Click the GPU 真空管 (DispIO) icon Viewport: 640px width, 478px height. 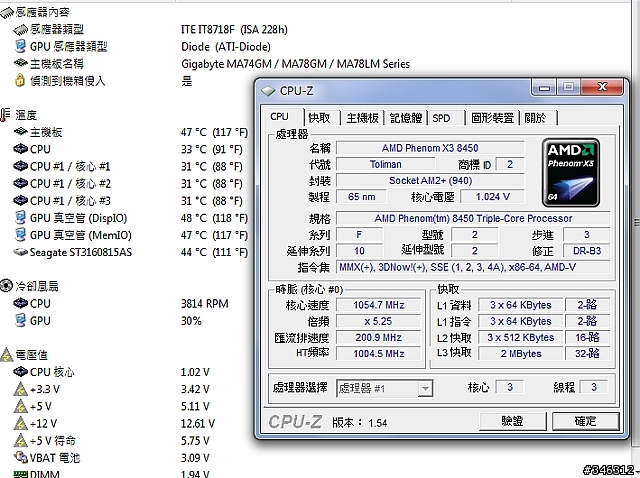click(20, 218)
